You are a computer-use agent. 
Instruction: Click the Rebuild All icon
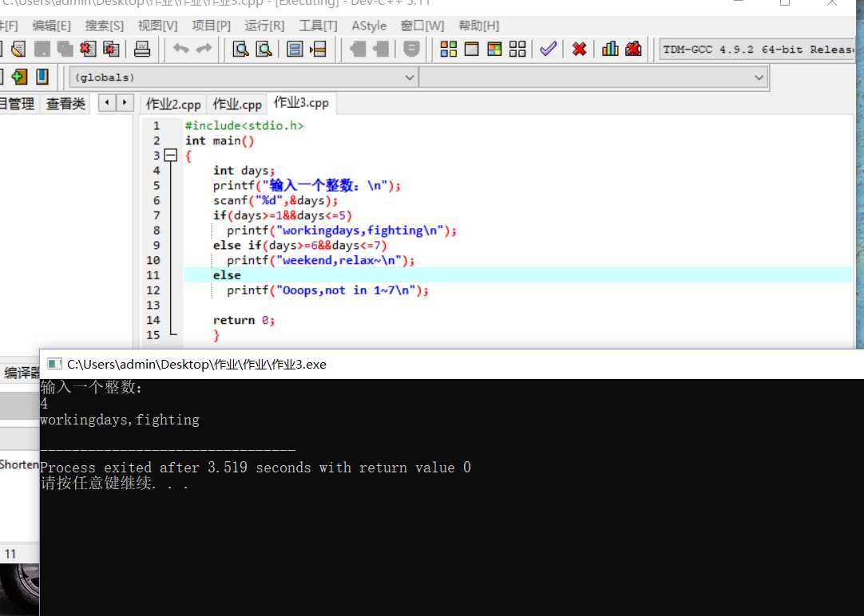click(517, 49)
